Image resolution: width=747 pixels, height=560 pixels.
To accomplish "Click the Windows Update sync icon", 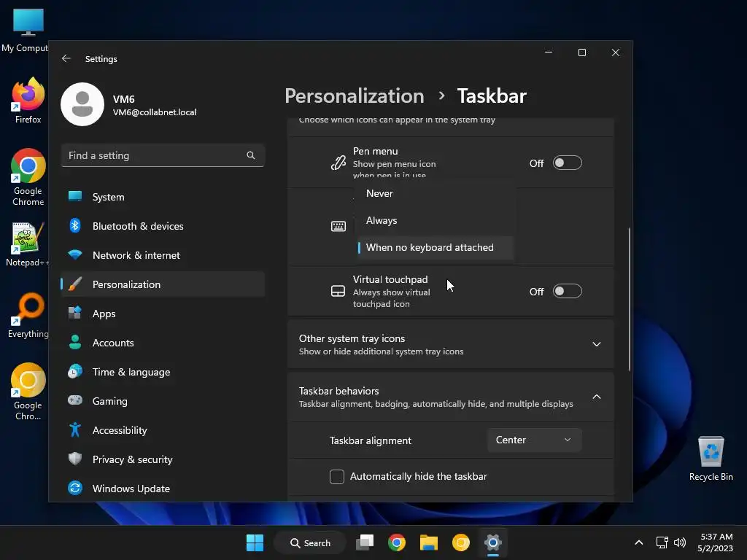I will [75, 488].
